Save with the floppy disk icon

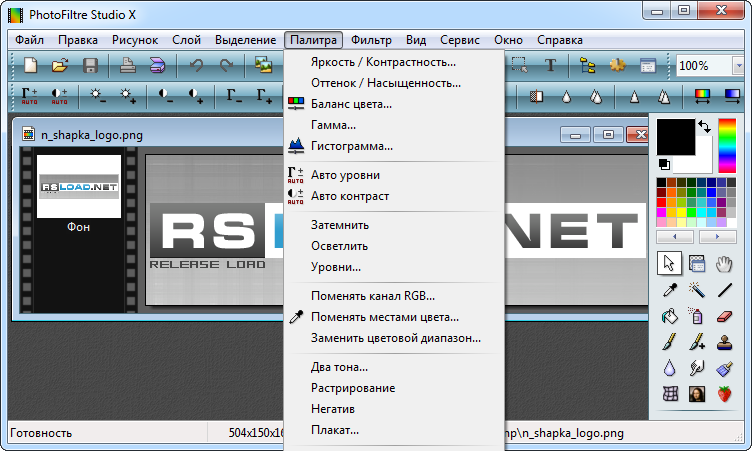coord(90,66)
